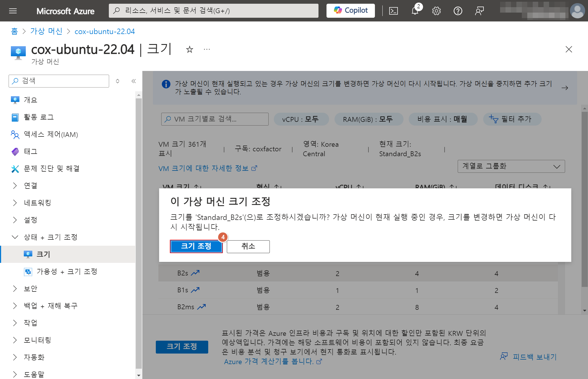Click the help question mark icon
Viewport: 588px width, 379px height.
click(x=458, y=11)
